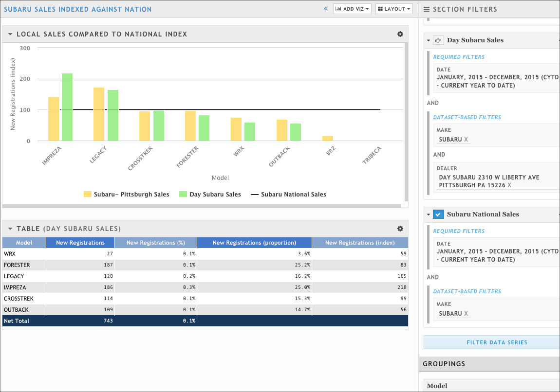Remove SUBARU make filter under Subaru National Sales
The image size is (560, 392).
point(466,314)
